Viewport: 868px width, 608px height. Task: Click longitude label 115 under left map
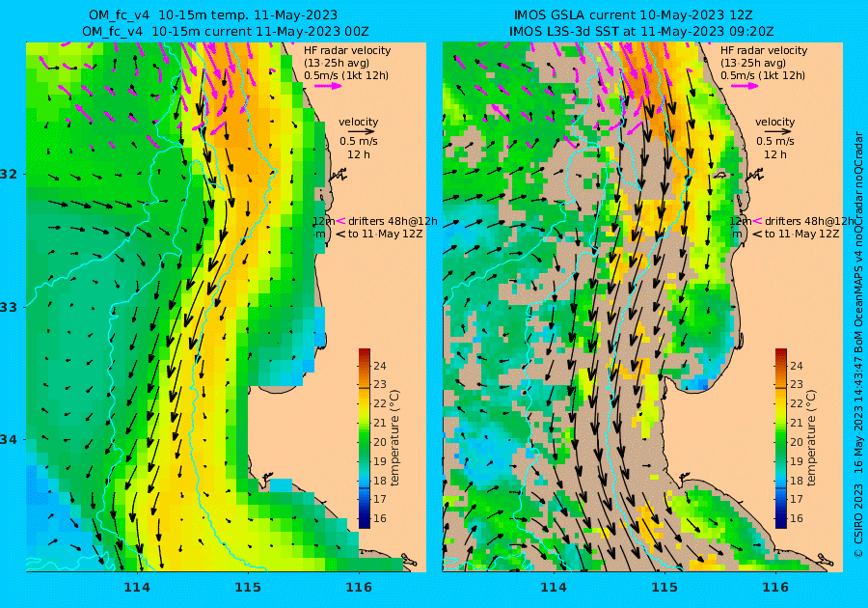coord(248,588)
